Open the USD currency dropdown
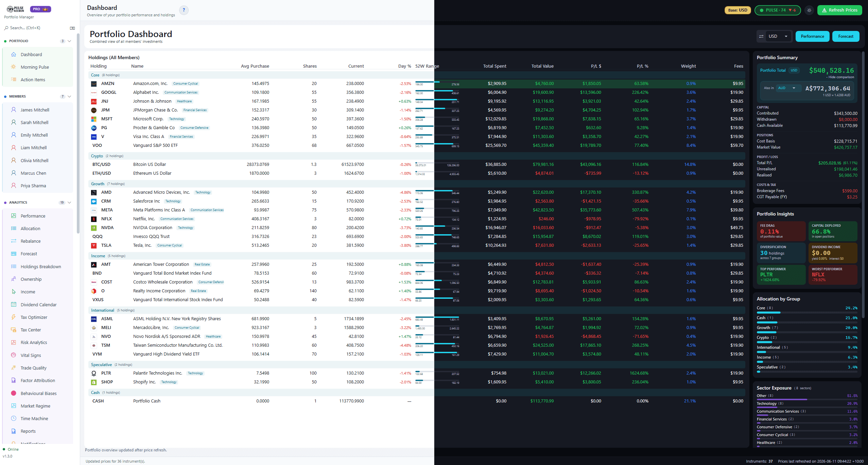The image size is (868, 465). pyautogui.click(x=778, y=36)
